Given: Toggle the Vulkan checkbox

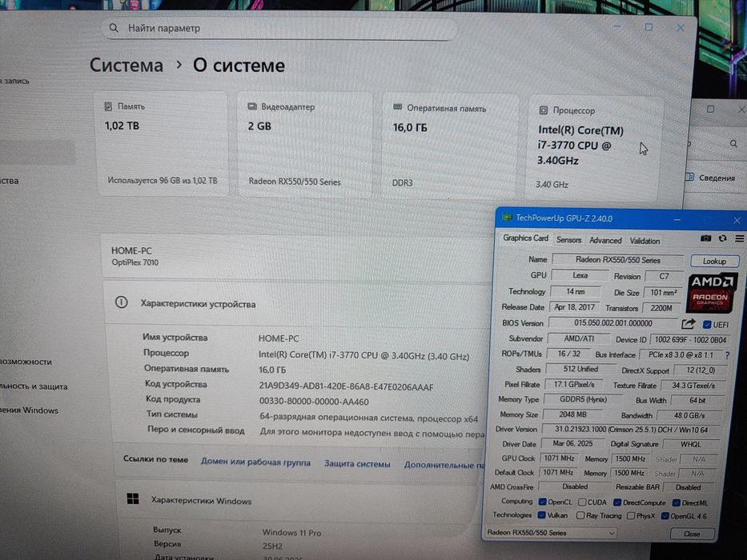Looking at the screenshot, I should 541,514.
